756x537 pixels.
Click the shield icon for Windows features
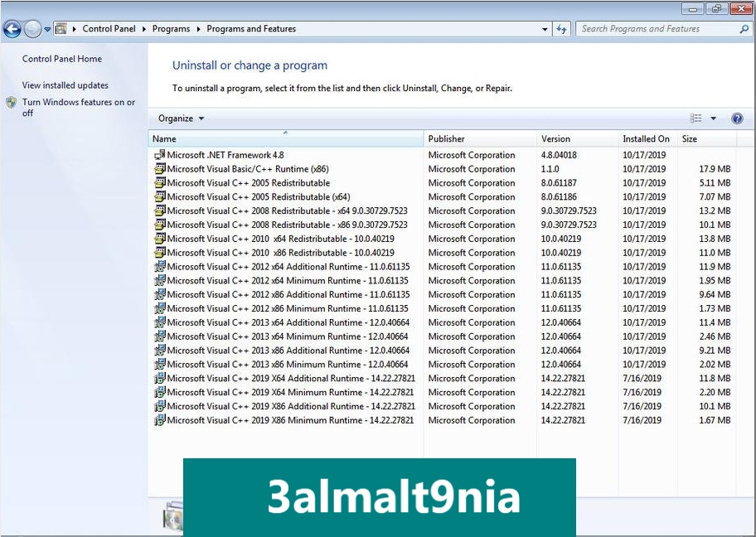click(11, 103)
